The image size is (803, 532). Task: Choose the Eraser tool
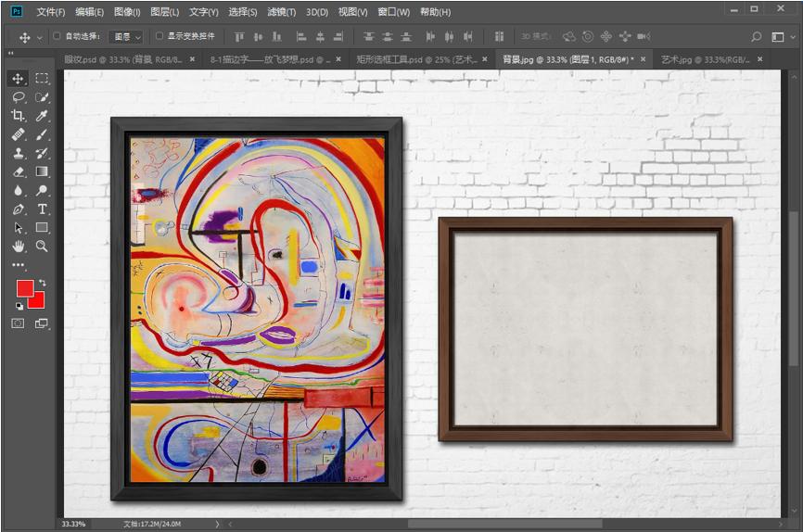click(18, 171)
